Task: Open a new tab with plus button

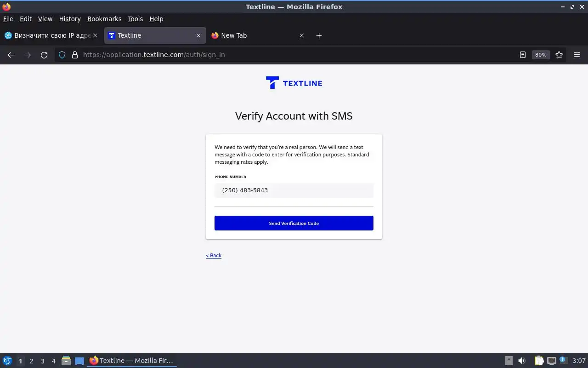Action: click(319, 35)
